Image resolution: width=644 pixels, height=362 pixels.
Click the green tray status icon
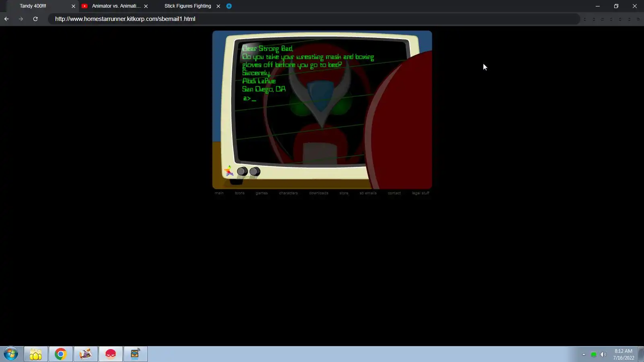(x=593, y=354)
